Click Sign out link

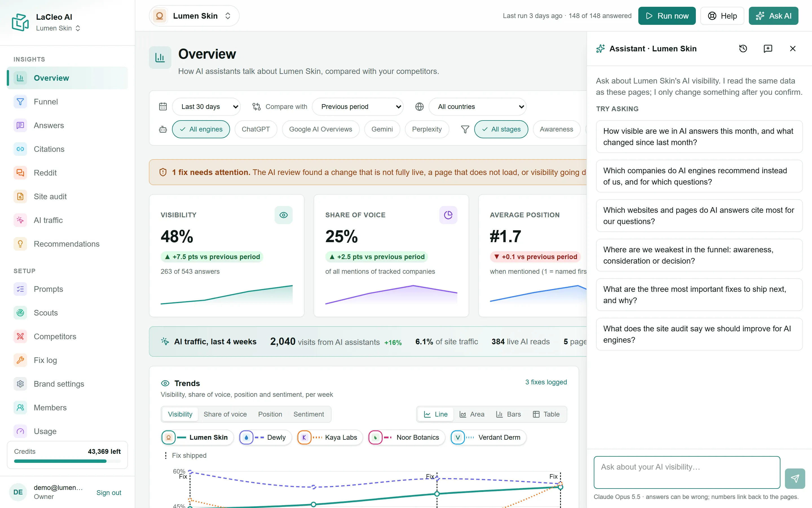(109, 492)
